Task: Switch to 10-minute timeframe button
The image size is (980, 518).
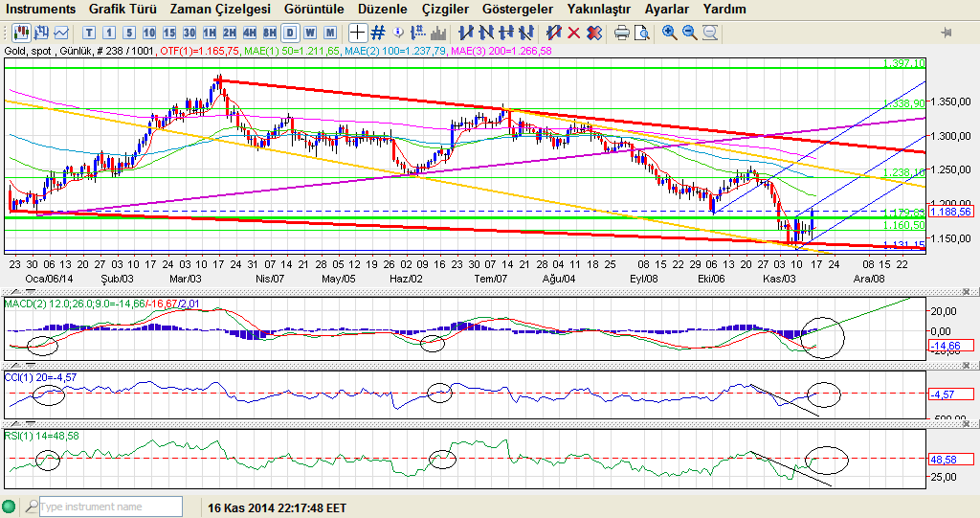Action: tap(149, 33)
